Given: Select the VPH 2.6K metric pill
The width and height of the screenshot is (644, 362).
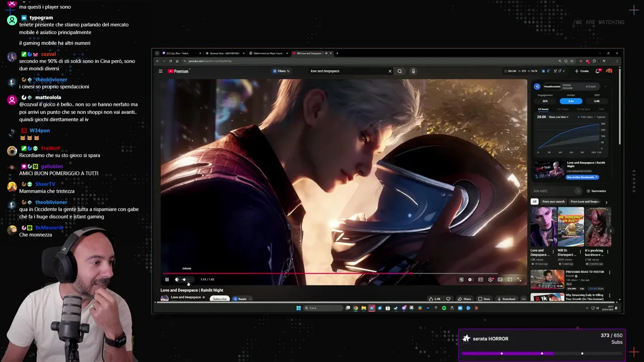Looking at the screenshot, I should (x=597, y=101).
